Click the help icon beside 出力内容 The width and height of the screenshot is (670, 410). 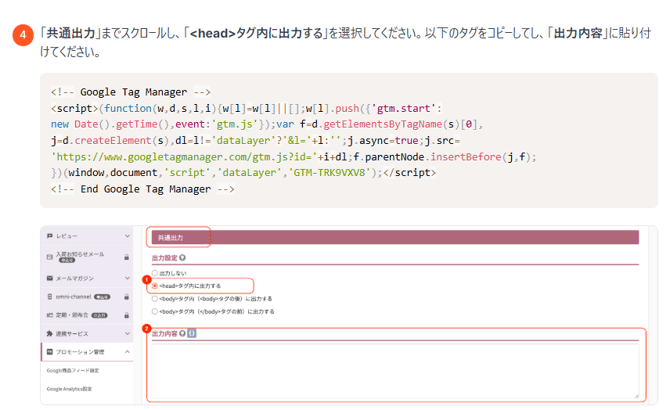point(182,334)
